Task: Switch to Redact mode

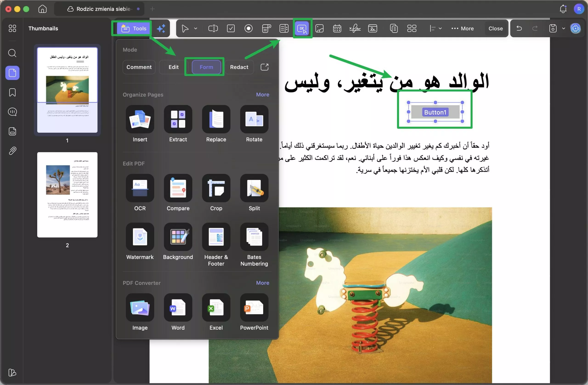Action: 239,67
